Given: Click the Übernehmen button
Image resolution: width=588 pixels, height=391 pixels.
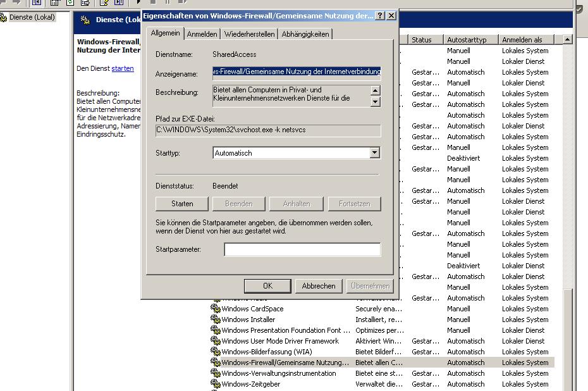Looking at the screenshot, I should click(370, 286).
